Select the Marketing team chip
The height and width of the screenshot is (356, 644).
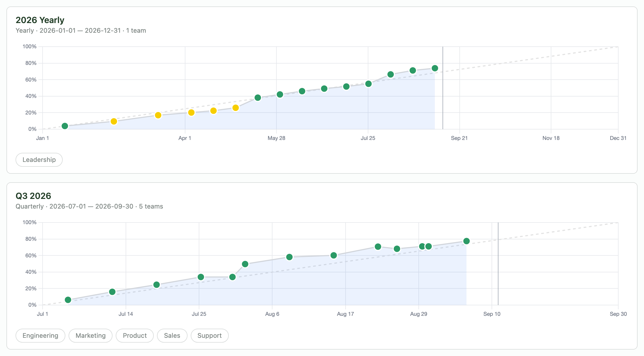[91, 336]
